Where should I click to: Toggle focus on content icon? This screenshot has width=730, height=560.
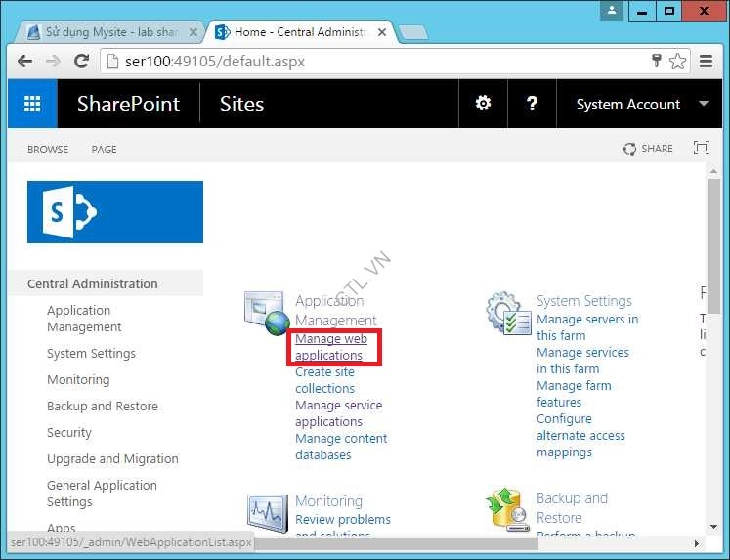tap(701, 148)
